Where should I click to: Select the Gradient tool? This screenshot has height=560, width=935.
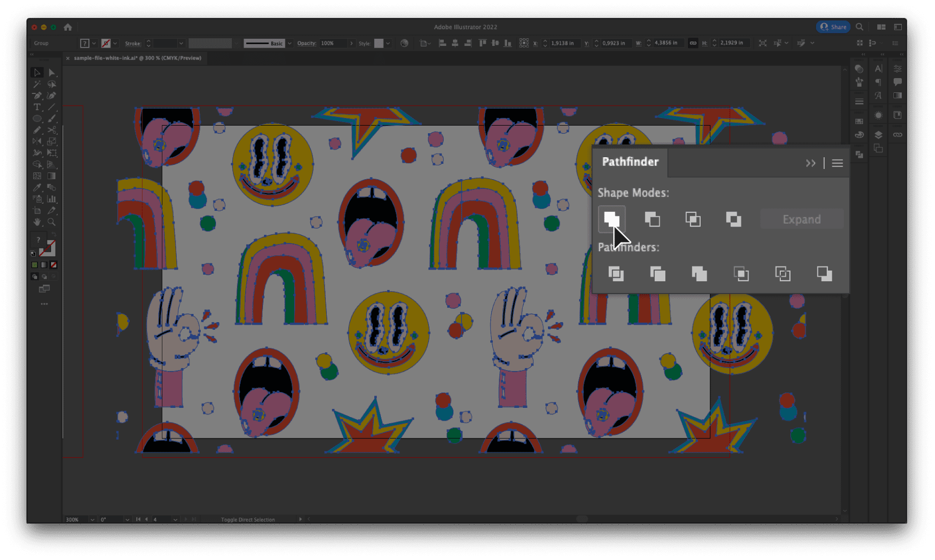click(52, 176)
